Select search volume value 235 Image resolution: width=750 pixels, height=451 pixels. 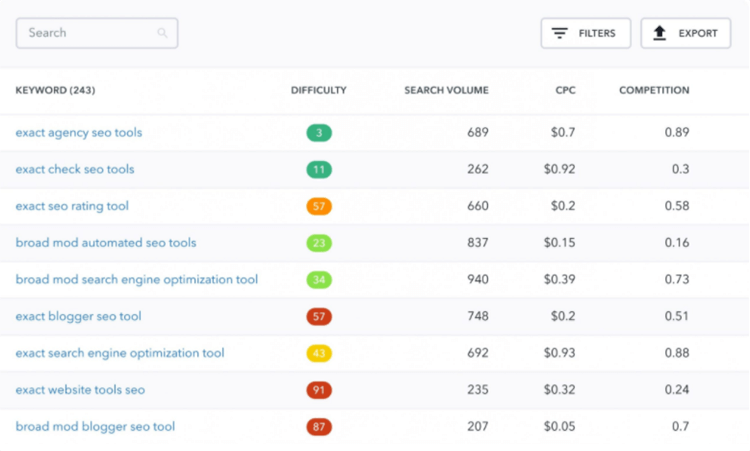coord(478,390)
